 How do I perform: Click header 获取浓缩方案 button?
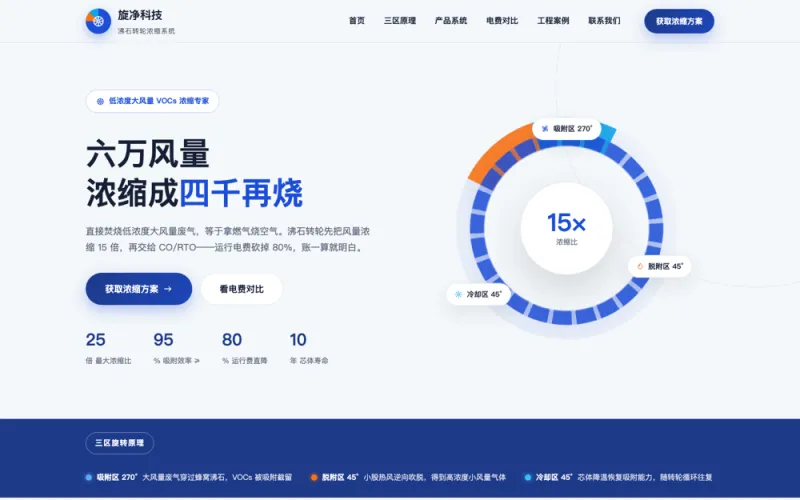click(x=679, y=21)
